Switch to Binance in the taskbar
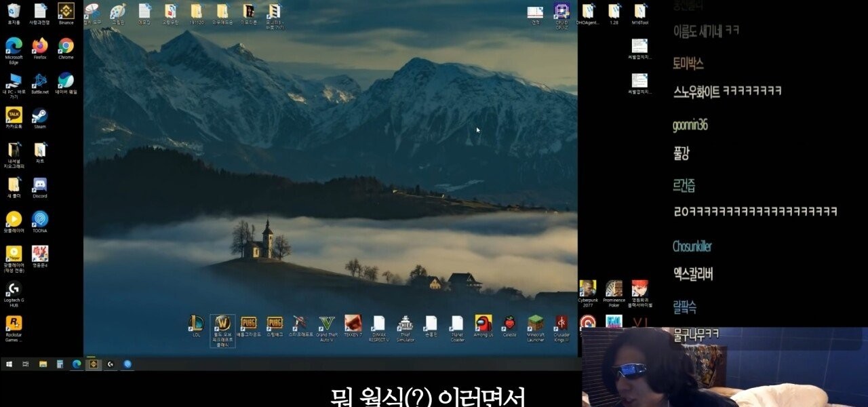Screen dimensions: 868x407 pyautogui.click(x=94, y=364)
